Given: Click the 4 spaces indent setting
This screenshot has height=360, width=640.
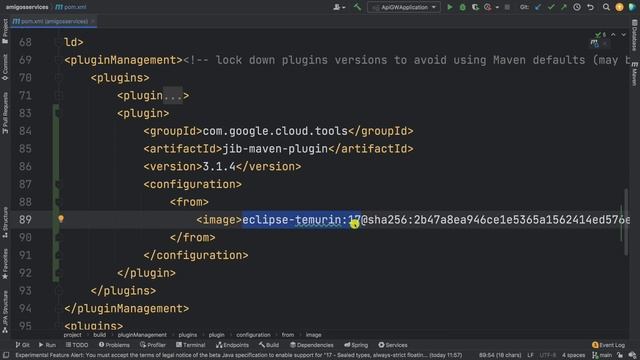Looking at the screenshot, I should pos(573,355).
